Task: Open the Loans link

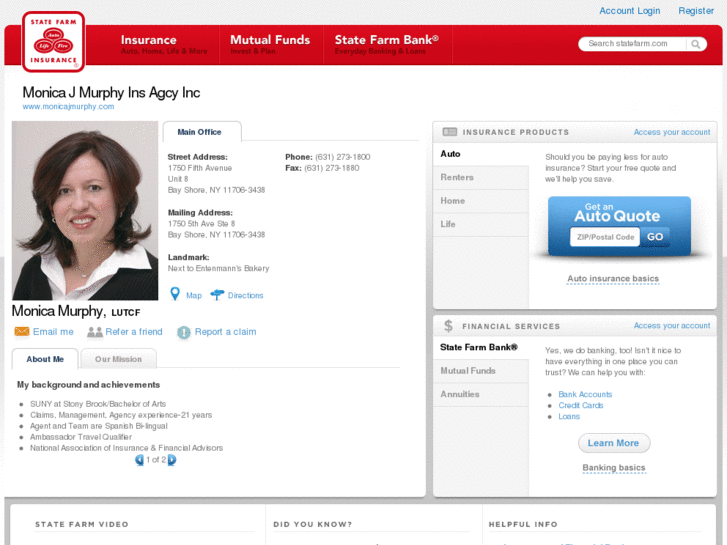Action: click(x=569, y=417)
